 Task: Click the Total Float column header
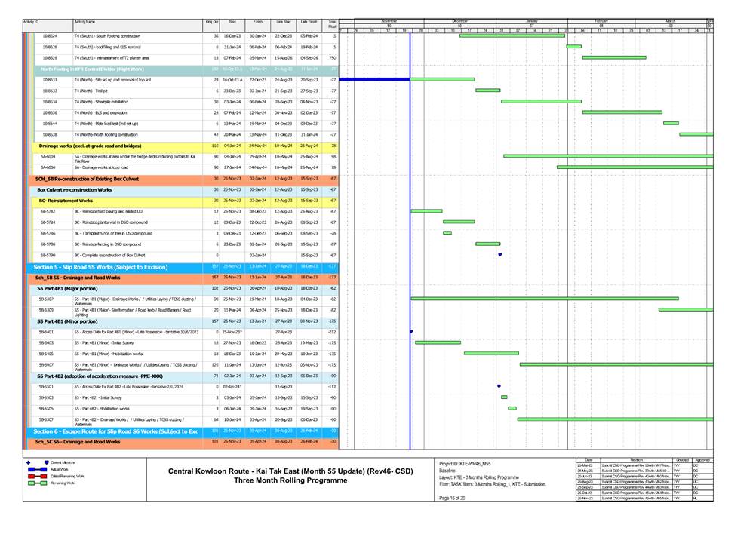coord(332,24)
